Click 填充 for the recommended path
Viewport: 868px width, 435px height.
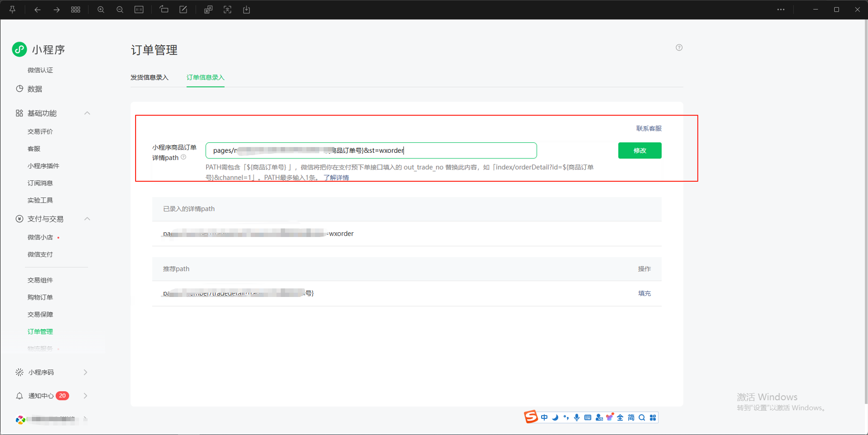[644, 293]
